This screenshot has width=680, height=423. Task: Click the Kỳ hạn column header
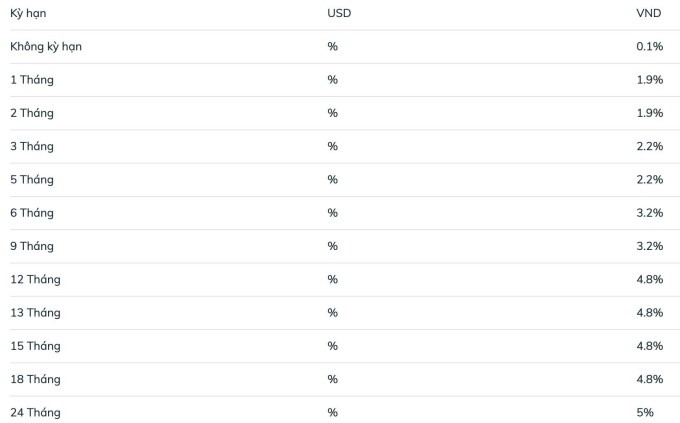coord(28,13)
